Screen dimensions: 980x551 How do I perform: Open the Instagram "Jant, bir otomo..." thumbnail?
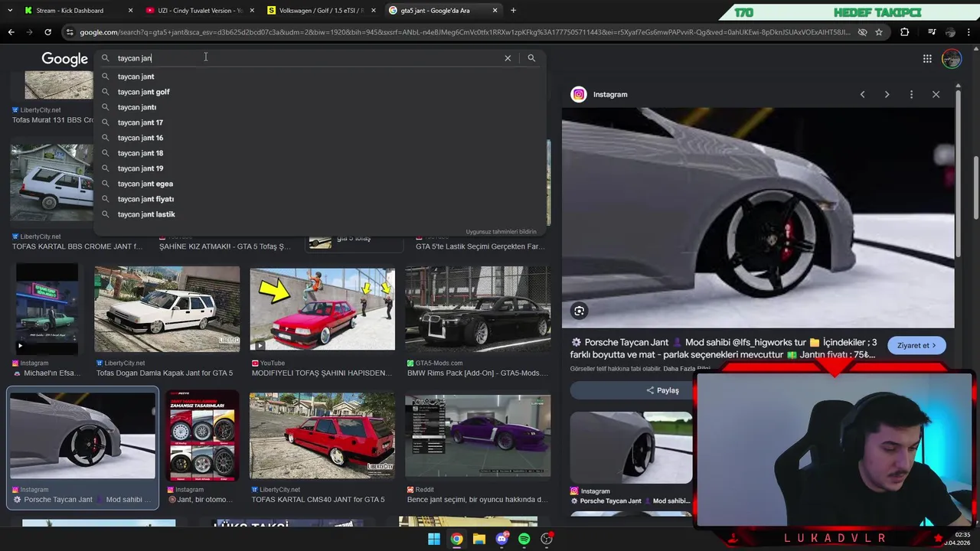pos(203,435)
